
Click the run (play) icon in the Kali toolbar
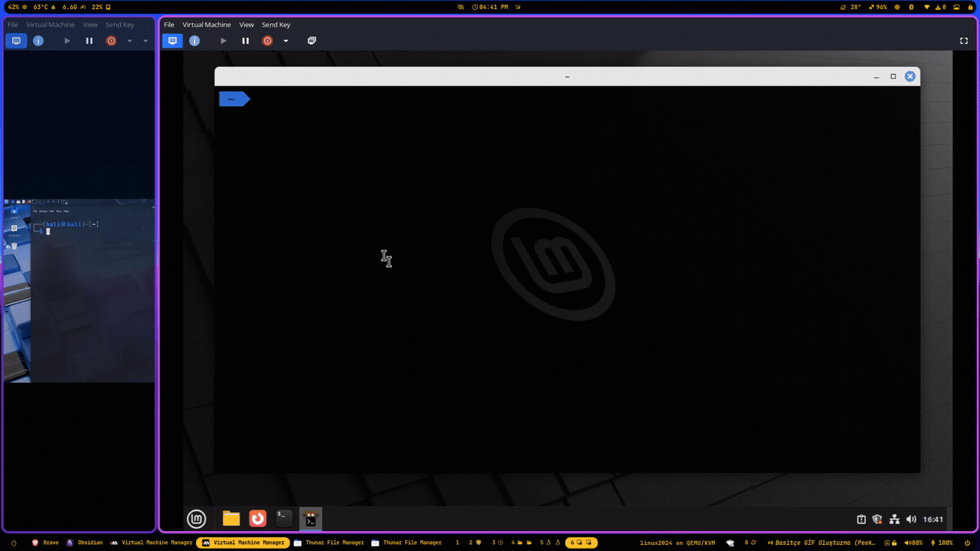pyautogui.click(x=67, y=41)
